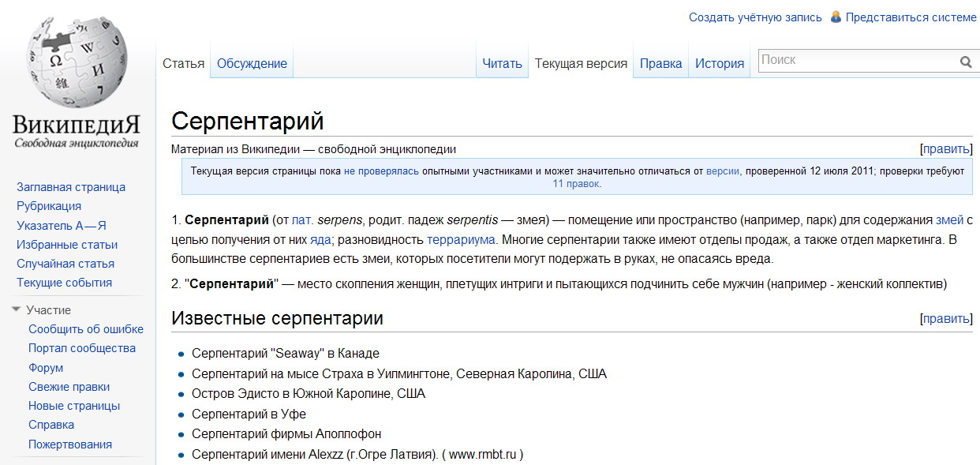Open Пожертвования donations link
This screenshot has height=465, width=980.
70,444
